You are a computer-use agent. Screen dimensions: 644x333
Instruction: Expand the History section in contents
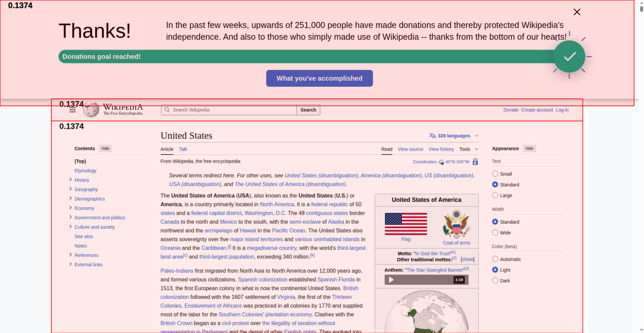[x=71, y=180]
